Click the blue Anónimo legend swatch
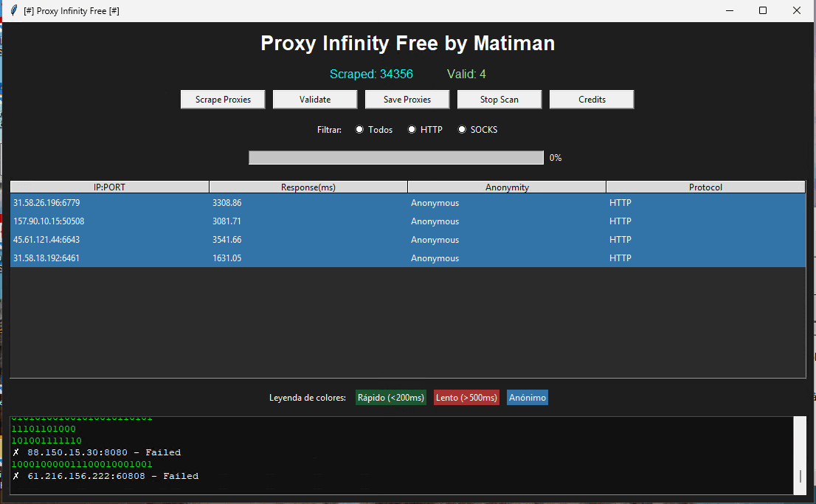Image resolution: width=816 pixels, height=504 pixels. pyautogui.click(x=528, y=397)
